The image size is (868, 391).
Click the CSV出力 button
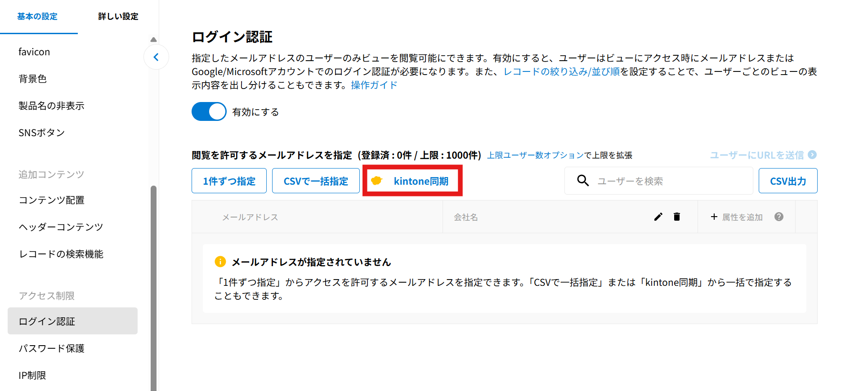[x=787, y=181]
